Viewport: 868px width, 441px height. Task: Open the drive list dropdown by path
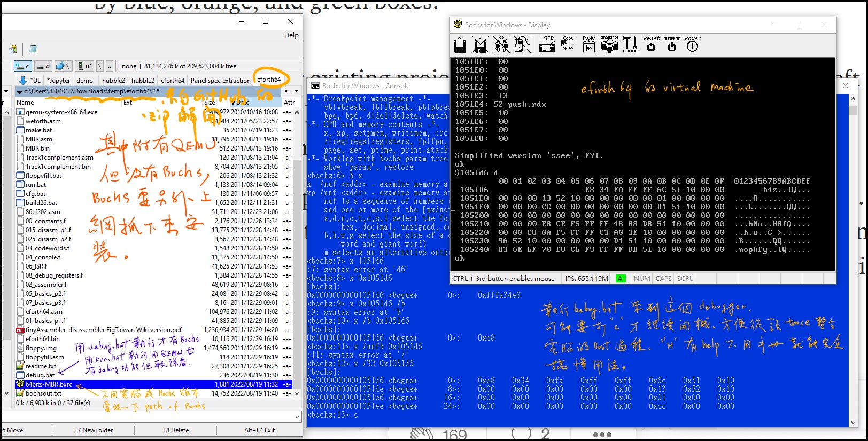coord(20,91)
